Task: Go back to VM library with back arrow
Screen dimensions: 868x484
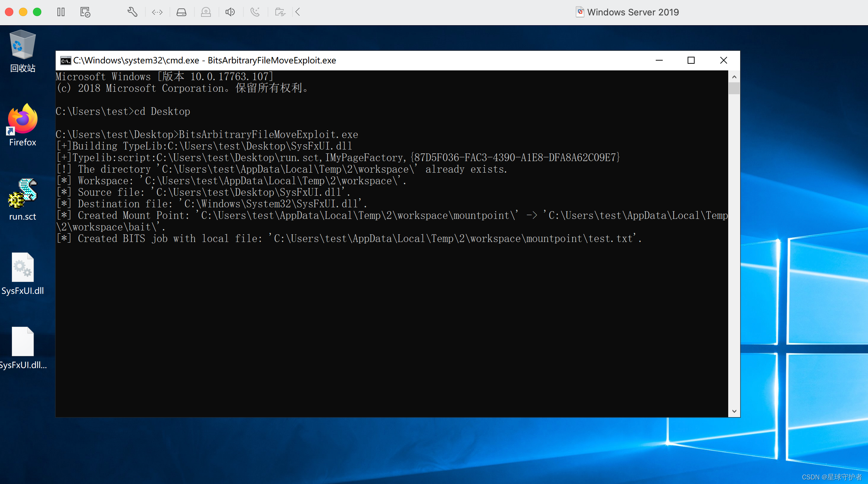Action: pyautogui.click(x=297, y=12)
